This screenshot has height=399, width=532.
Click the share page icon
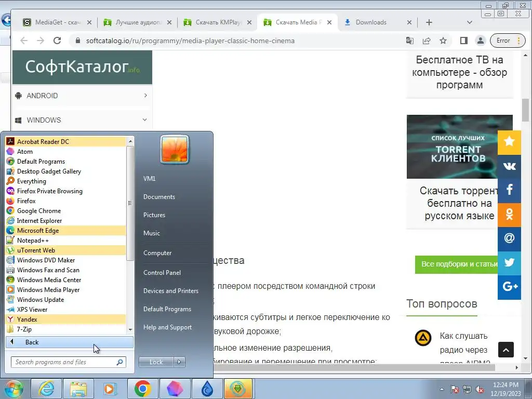click(x=427, y=41)
